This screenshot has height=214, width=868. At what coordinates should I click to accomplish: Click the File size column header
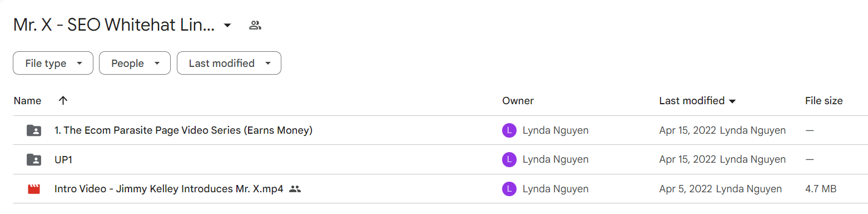click(x=824, y=101)
